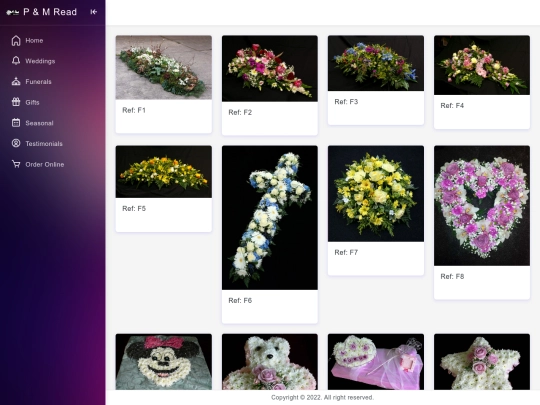This screenshot has width=540, height=405.
Task: Click the "Ref: F4" label
Action: coord(452,105)
